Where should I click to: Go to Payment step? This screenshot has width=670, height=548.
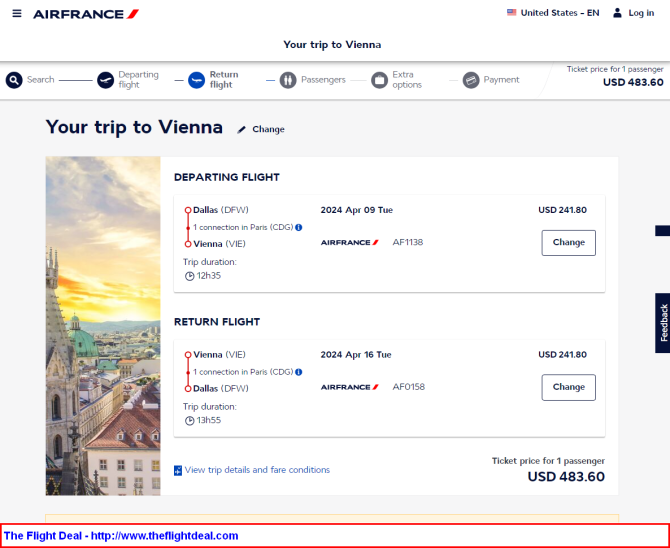pyautogui.click(x=501, y=80)
